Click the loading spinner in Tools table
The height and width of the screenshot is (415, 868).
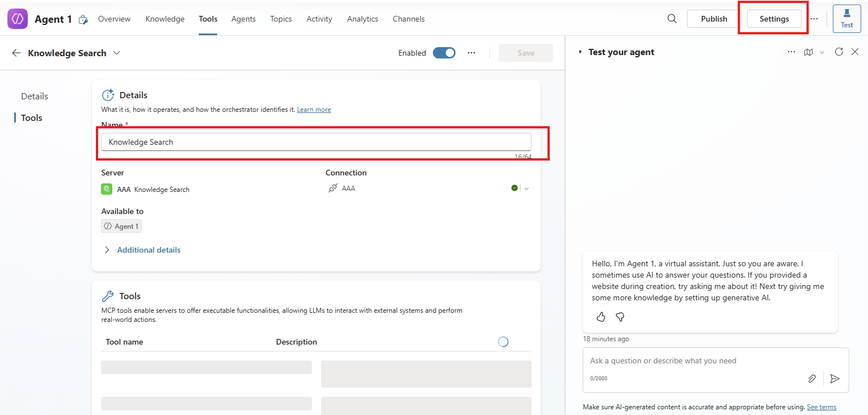tap(503, 342)
